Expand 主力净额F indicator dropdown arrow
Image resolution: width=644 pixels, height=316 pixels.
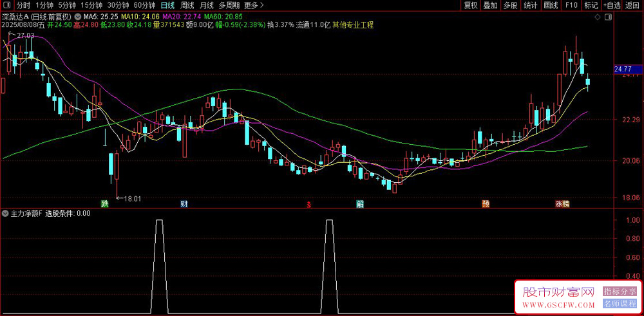tap(5, 213)
